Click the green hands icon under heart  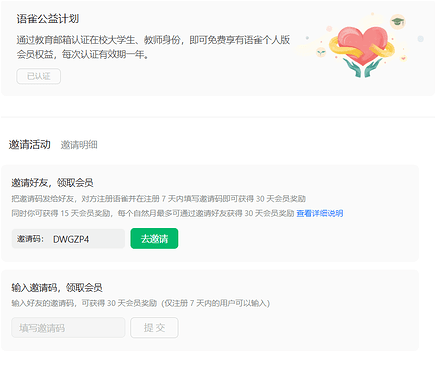tap(363, 68)
